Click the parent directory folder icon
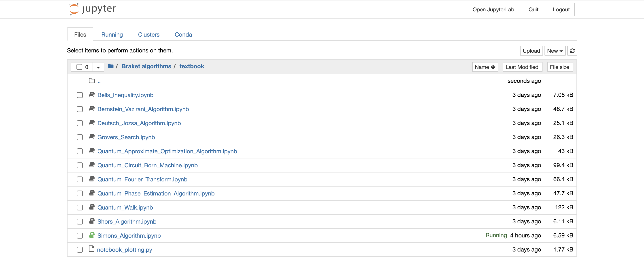The image size is (644, 270). (92, 81)
